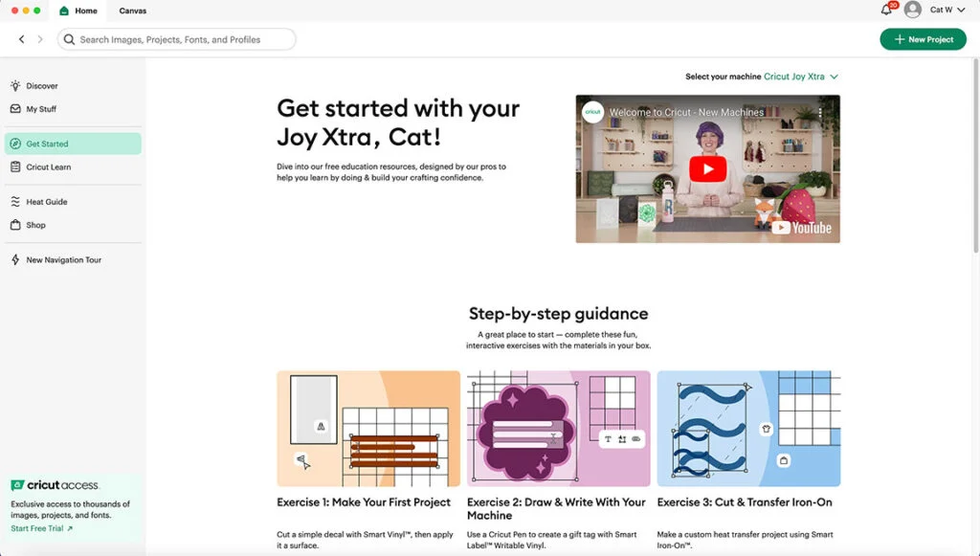Click the lightning bolt tour icon
The image size is (980, 556).
(15, 260)
